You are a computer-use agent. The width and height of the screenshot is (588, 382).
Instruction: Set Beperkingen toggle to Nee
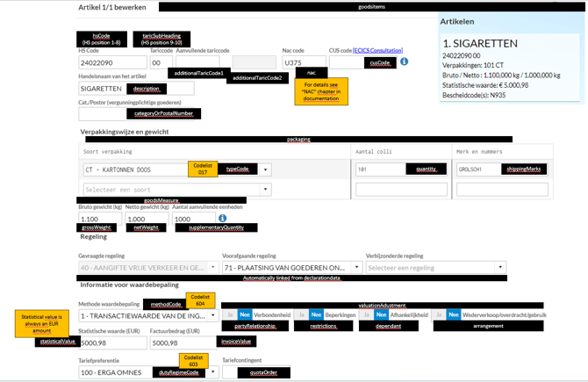(316, 315)
